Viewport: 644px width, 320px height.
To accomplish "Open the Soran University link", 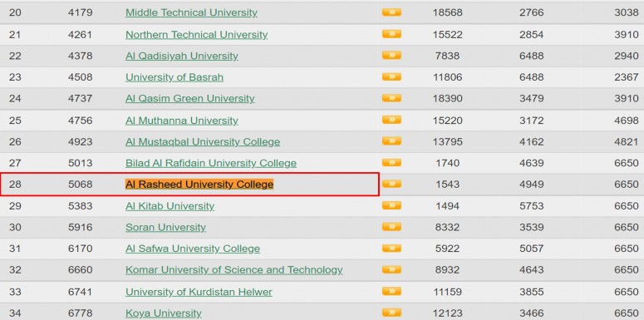I will (165, 227).
